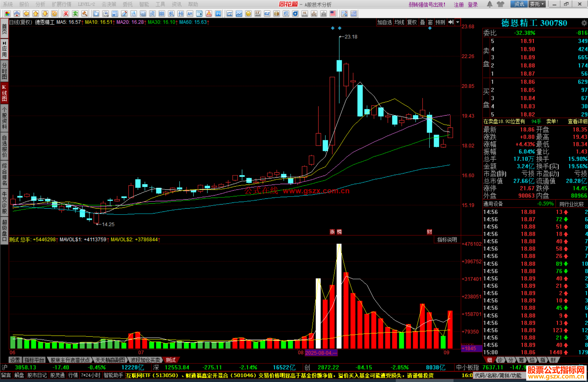Switch to 波段加仓买卖 indicator tab
The width and height of the screenshot is (588, 382).
[145, 360]
